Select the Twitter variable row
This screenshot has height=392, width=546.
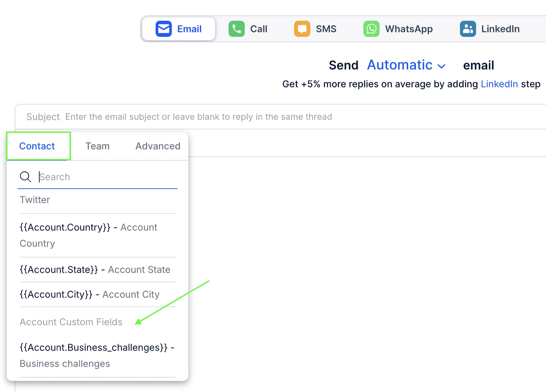98,200
